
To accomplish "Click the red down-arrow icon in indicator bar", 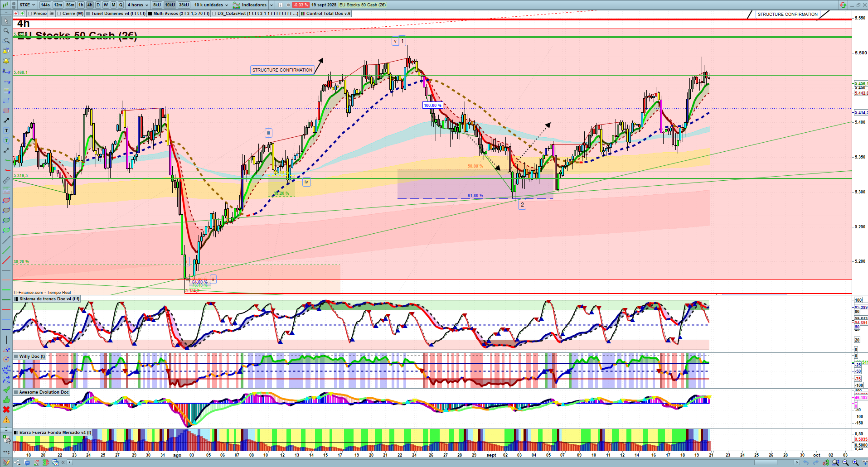I will point(16,14).
